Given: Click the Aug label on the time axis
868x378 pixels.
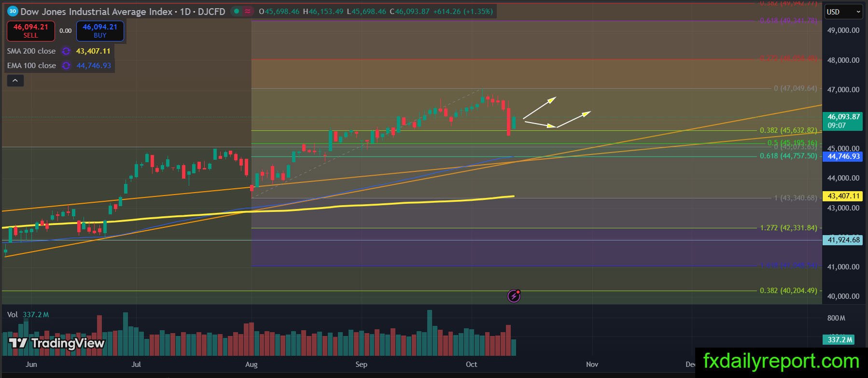Looking at the screenshot, I should 252,364.
